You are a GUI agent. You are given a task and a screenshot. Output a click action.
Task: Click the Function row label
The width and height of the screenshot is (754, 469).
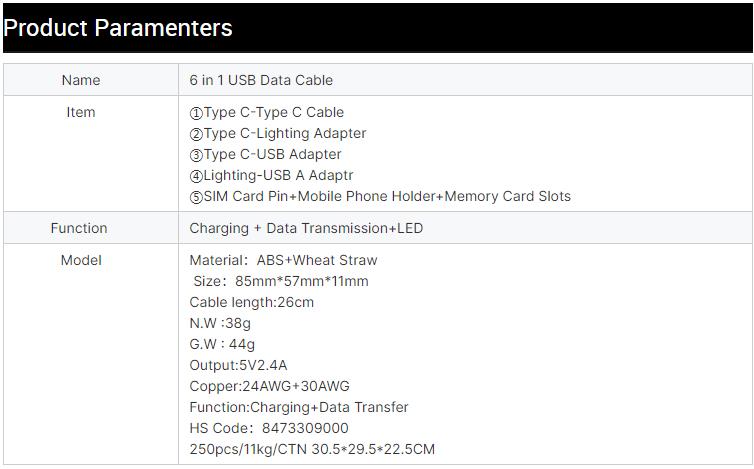(79, 228)
